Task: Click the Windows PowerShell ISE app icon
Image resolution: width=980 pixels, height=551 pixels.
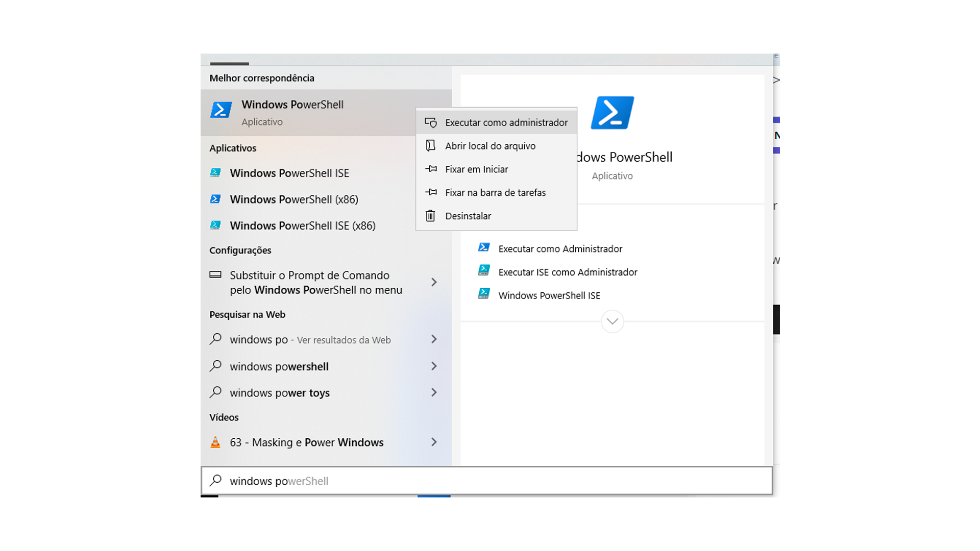Action: tap(215, 173)
